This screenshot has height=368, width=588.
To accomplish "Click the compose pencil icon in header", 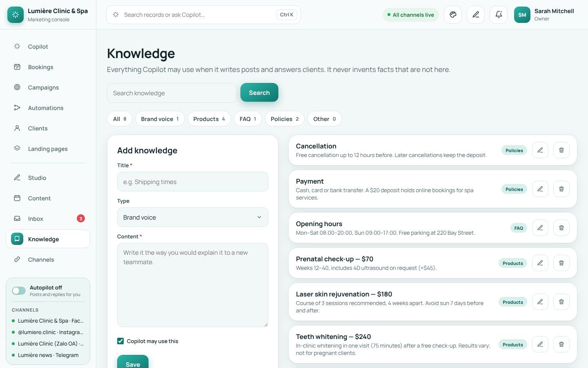I will 476,15.
